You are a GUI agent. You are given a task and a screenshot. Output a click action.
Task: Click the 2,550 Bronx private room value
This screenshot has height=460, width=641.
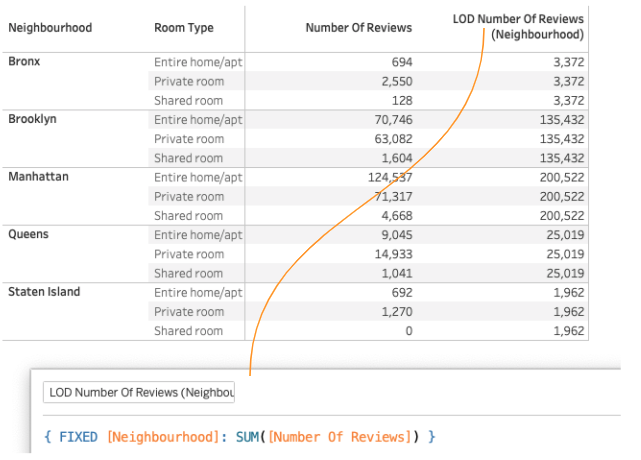point(396,82)
